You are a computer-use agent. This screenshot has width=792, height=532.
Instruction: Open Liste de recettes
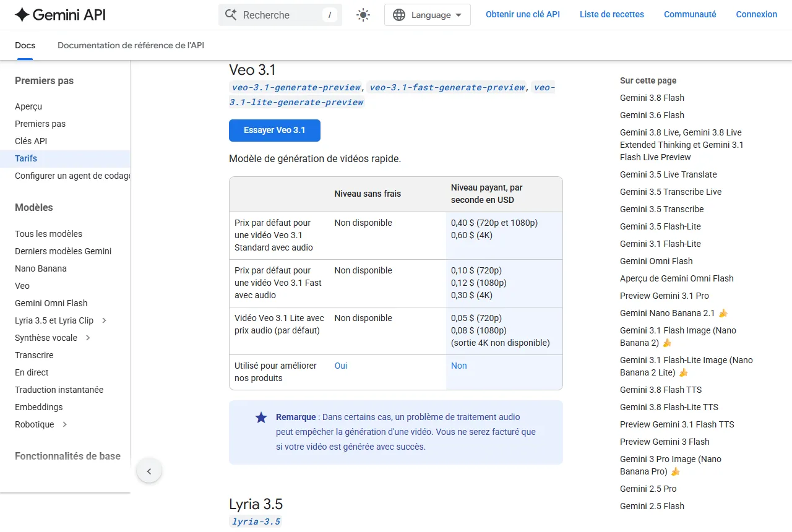click(612, 14)
